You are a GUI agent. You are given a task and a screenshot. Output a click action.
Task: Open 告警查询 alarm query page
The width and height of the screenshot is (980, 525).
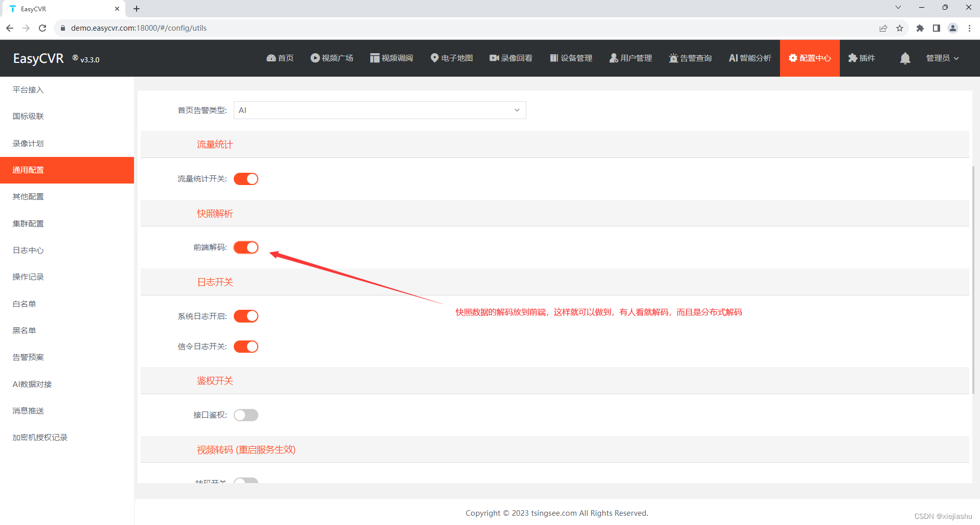(690, 58)
